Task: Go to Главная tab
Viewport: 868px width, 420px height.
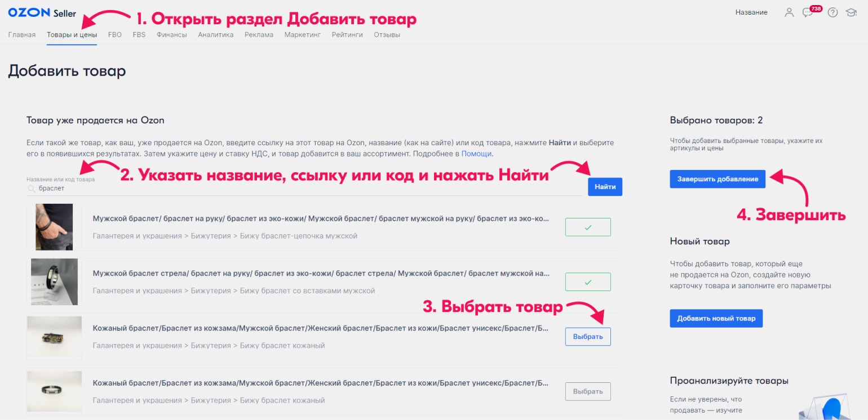Action: point(22,34)
